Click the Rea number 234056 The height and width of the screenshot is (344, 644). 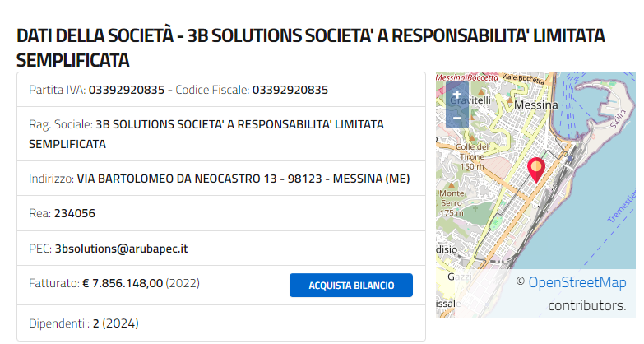pos(75,213)
